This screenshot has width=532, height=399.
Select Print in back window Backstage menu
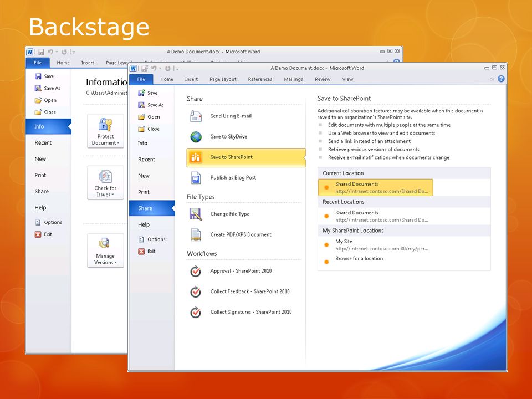click(x=49, y=175)
